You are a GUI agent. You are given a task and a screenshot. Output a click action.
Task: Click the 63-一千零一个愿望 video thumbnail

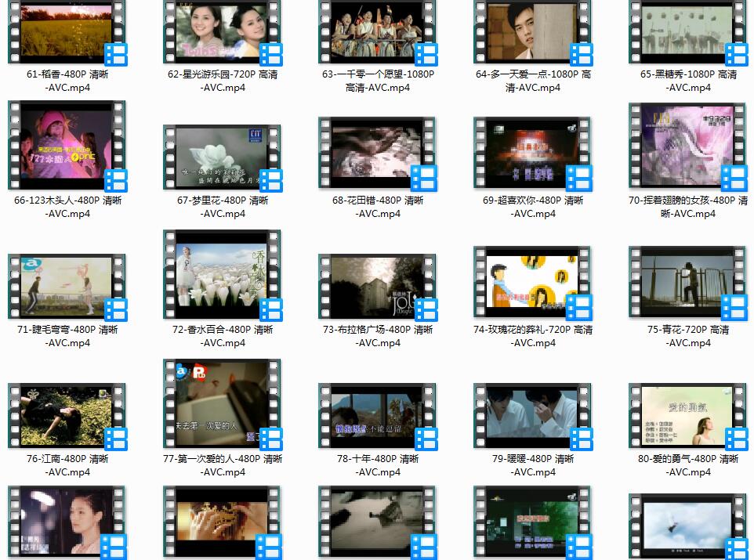(x=378, y=32)
